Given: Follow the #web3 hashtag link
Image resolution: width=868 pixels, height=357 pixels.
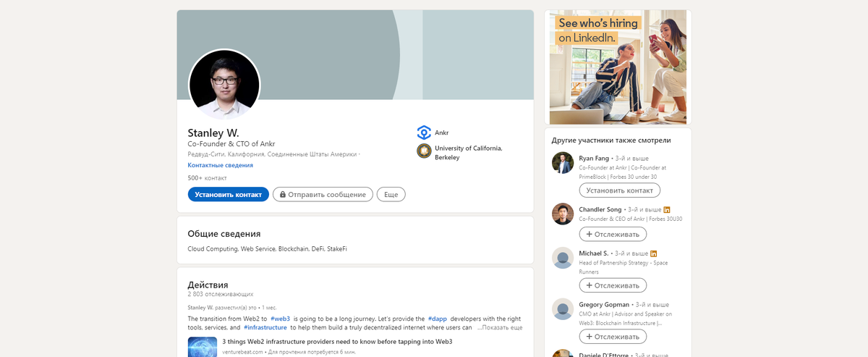Looking at the screenshot, I should 280,319.
